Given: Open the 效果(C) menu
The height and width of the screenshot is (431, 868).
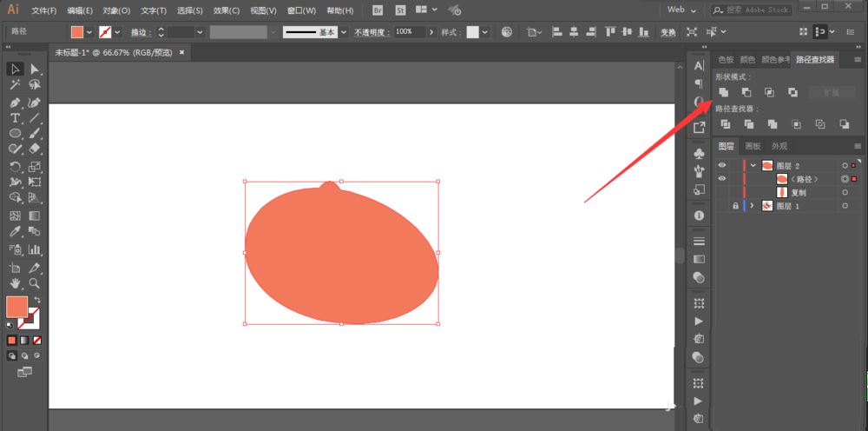Looking at the screenshot, I should pyautogui.click(x=227, y=10).
